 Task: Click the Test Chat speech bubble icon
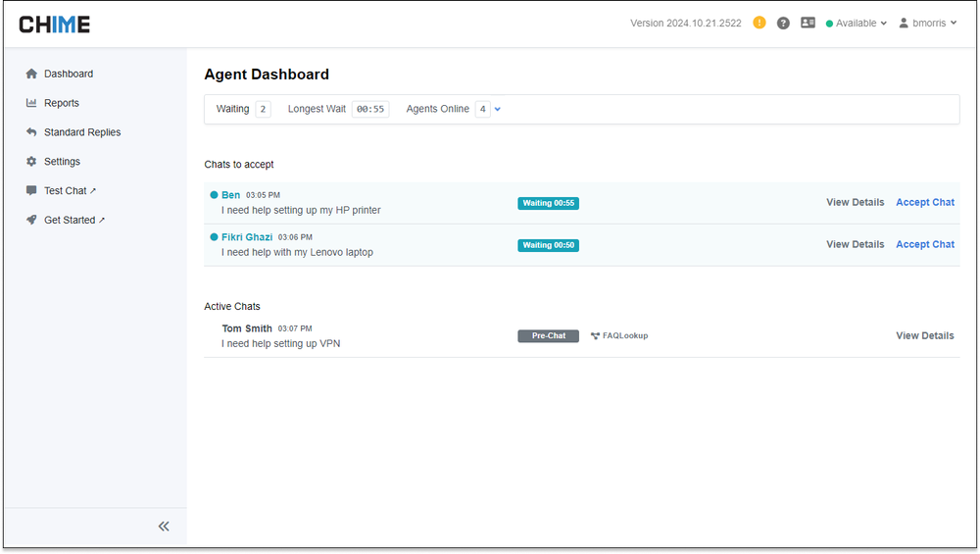[x=31, y=190]
